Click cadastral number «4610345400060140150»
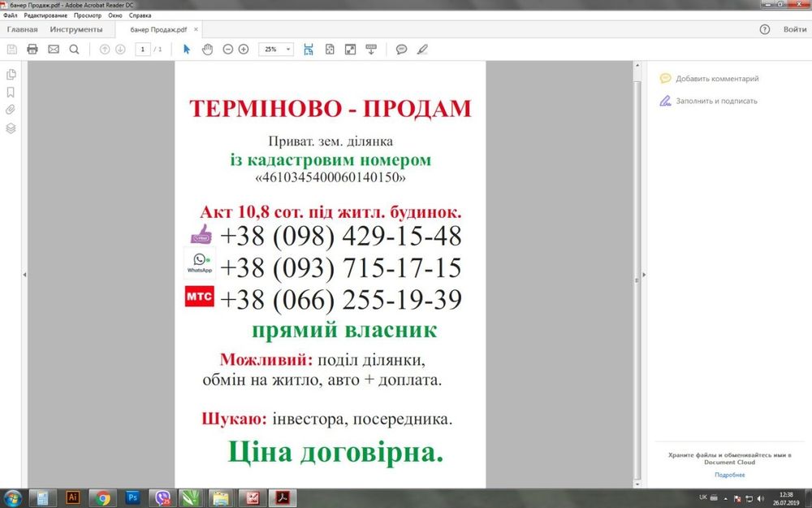The width and height of the screenshot is (812, 508). [x=330, y=177]
